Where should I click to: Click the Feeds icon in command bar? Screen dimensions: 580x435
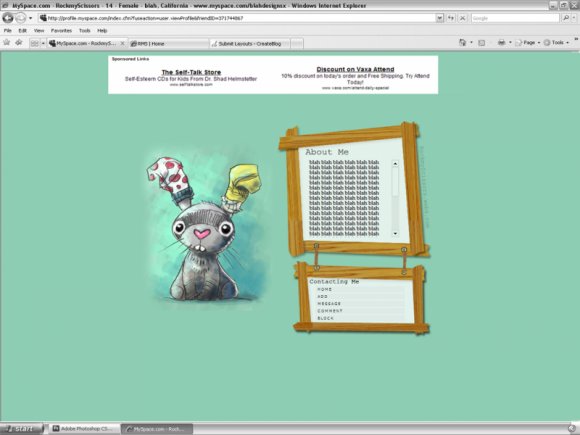pos(482,43)
